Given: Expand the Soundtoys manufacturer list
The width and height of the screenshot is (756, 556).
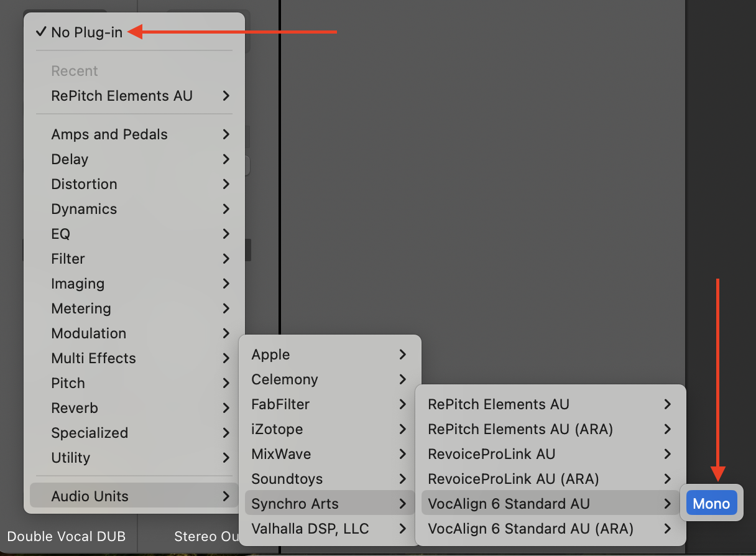Looking at the screenshot, I should click(x=287, y=479).
